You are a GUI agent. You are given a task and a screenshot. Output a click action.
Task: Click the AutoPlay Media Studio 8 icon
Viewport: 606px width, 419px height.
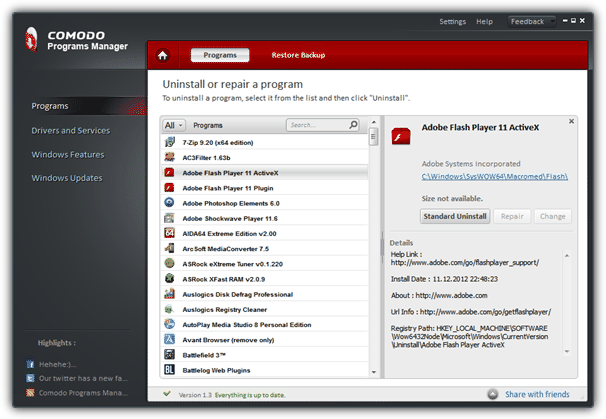pos(169,324)
